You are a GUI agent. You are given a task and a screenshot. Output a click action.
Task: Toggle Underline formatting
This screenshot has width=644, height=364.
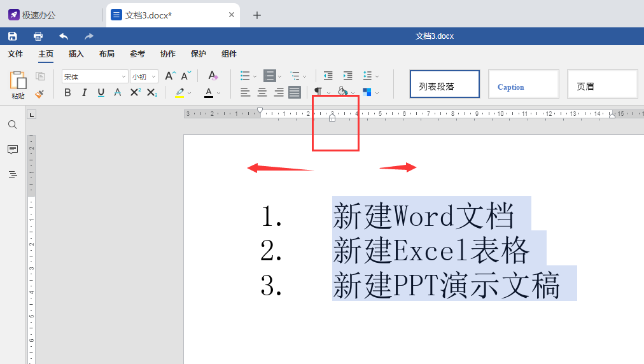(x=101, y=93)
